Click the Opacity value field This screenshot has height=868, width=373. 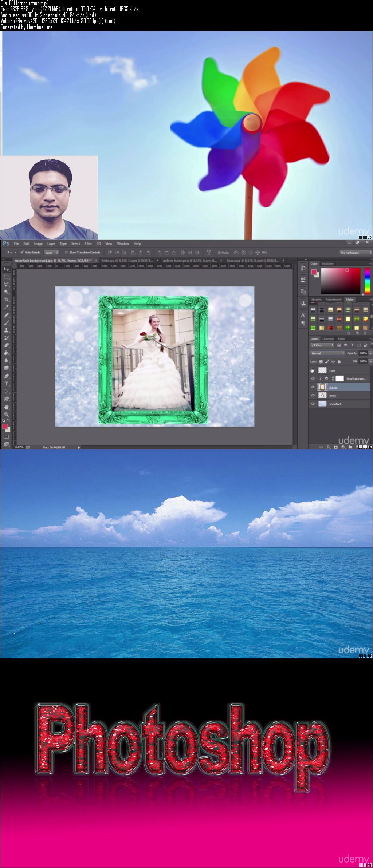(x=363, y=353)
